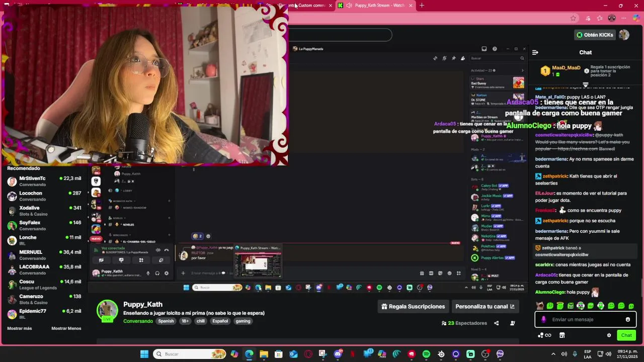This screenshot has width=644, height=362.
Task: Open browser profile avatar in toolbar
Action: tap(612, 18)
